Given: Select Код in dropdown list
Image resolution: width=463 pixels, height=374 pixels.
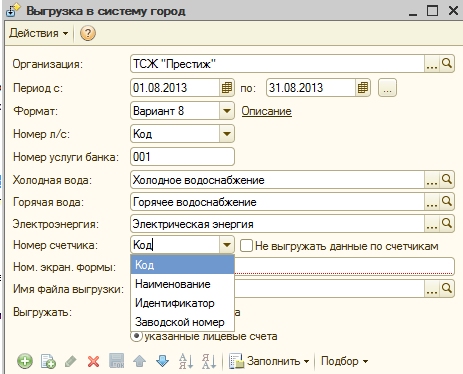Looking at the screenshot, I should [183, 265].
